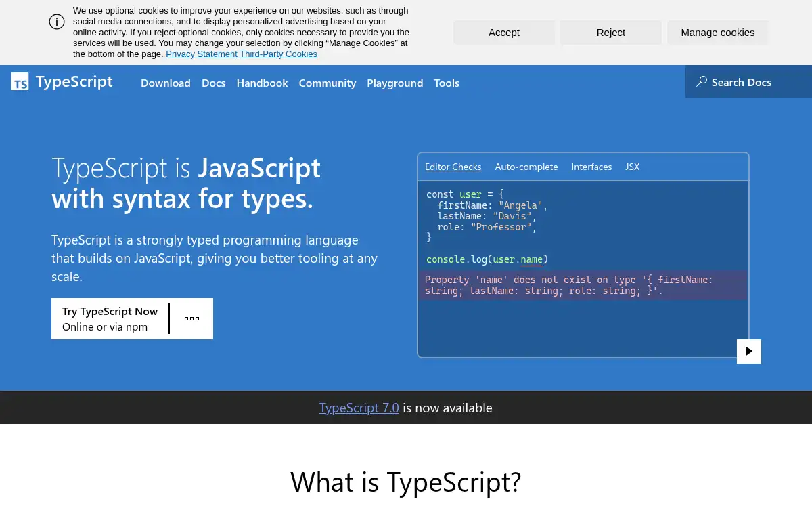
Task: Go to TypeScript home via wordmark
Action: (74, 82)
